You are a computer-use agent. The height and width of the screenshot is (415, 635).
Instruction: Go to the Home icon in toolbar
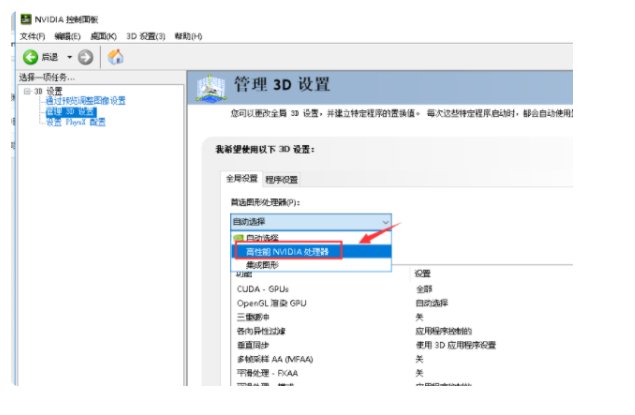click(116, 57)
